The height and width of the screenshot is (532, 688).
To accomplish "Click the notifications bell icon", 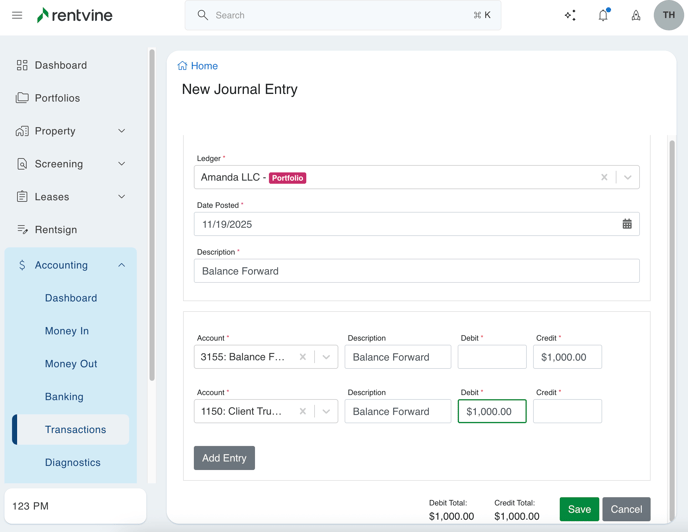I will click(603, 16).
